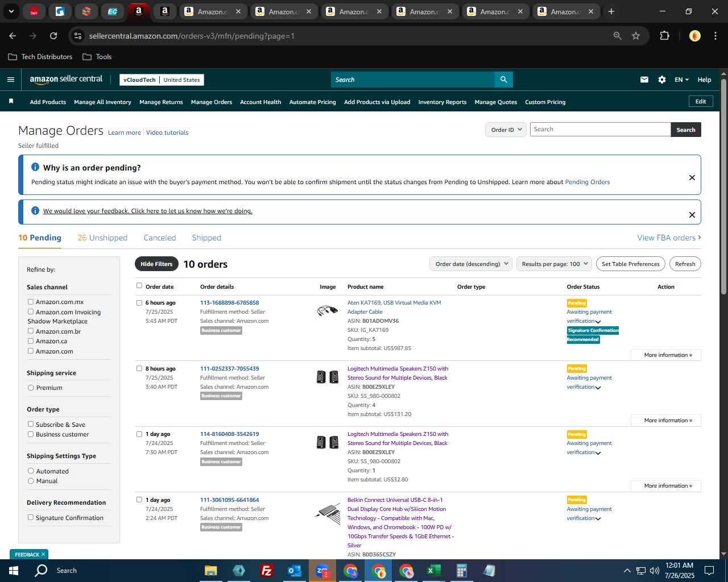Check the Signature Confirmation filter
Image resolution: width=728 pixels, height=582 pixels.
point(31,517)
